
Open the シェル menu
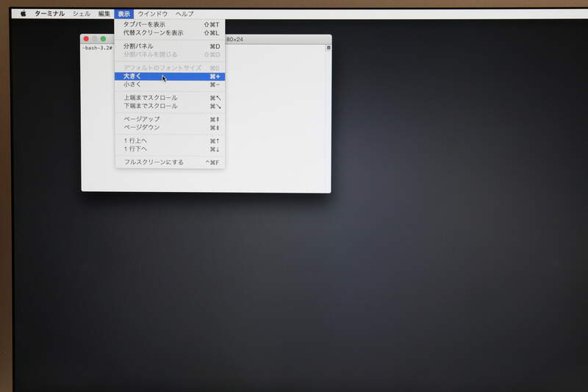pyautogui.click(x=82, y=13)
